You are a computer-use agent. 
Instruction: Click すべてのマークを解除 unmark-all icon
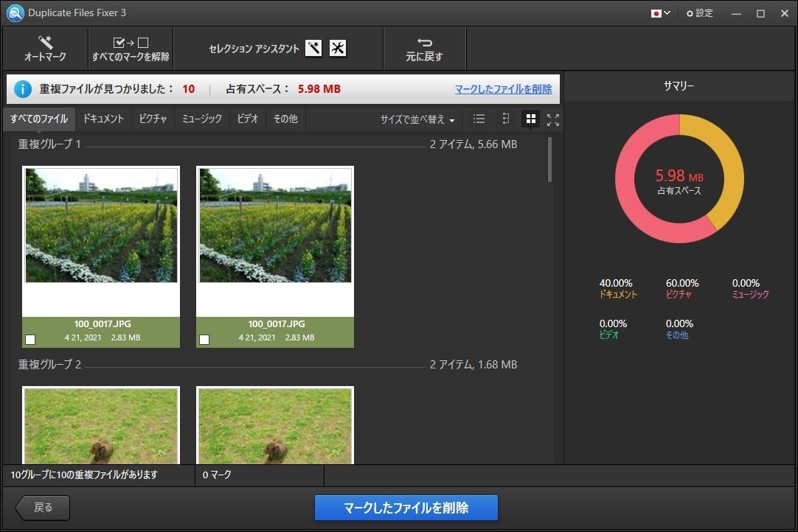[131, 42]
